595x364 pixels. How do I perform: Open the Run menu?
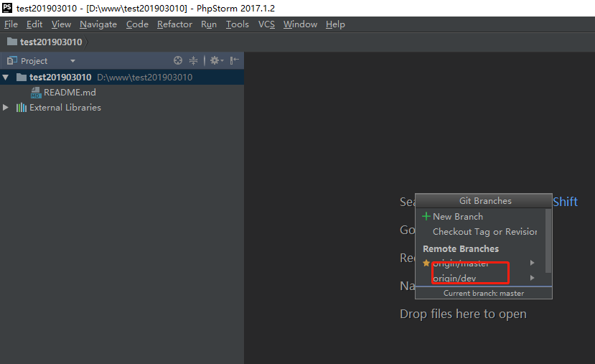tap(209, 24)
